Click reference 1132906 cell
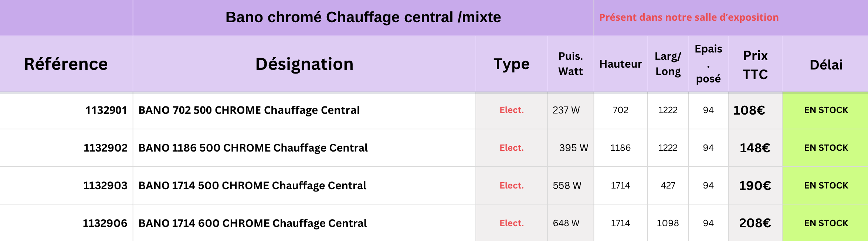Screen dimensions: 868x241 point(105,223)
